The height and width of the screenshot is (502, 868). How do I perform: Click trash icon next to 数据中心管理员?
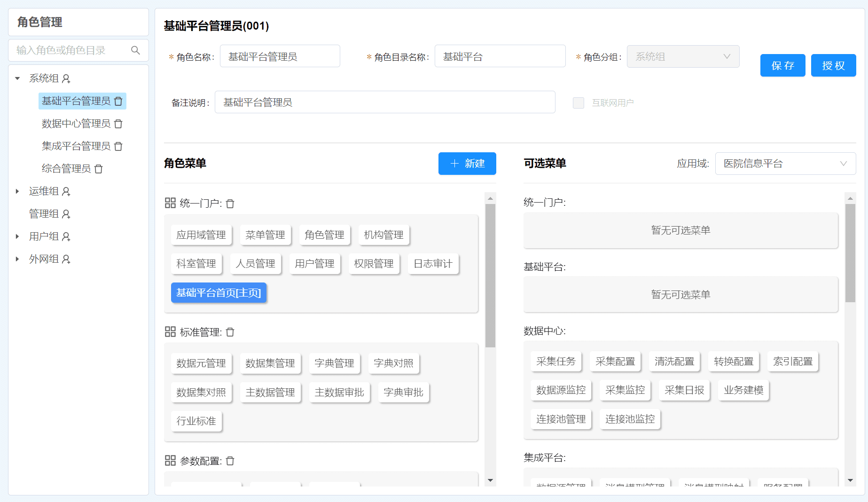[x=118, y=124]
